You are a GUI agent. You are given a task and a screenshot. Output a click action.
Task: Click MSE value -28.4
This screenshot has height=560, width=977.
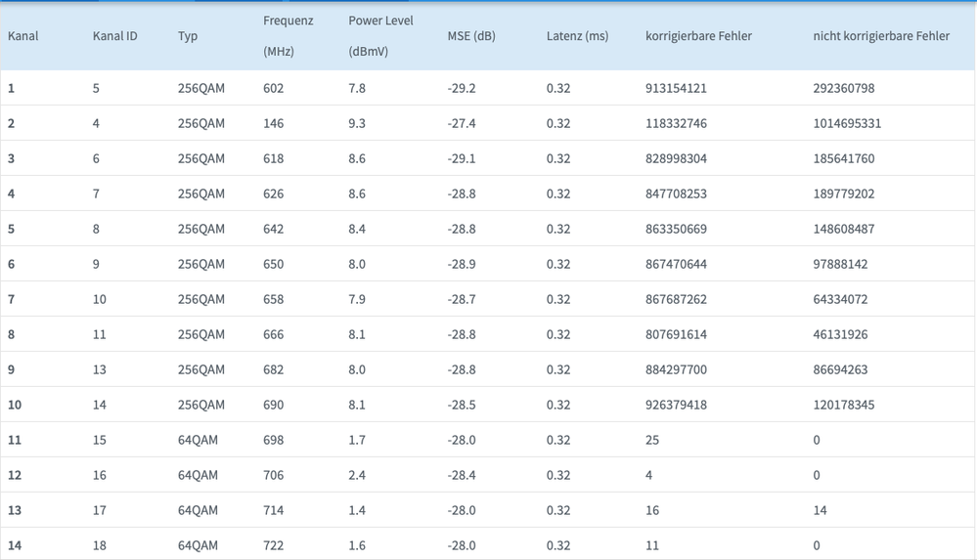(461, 475)
